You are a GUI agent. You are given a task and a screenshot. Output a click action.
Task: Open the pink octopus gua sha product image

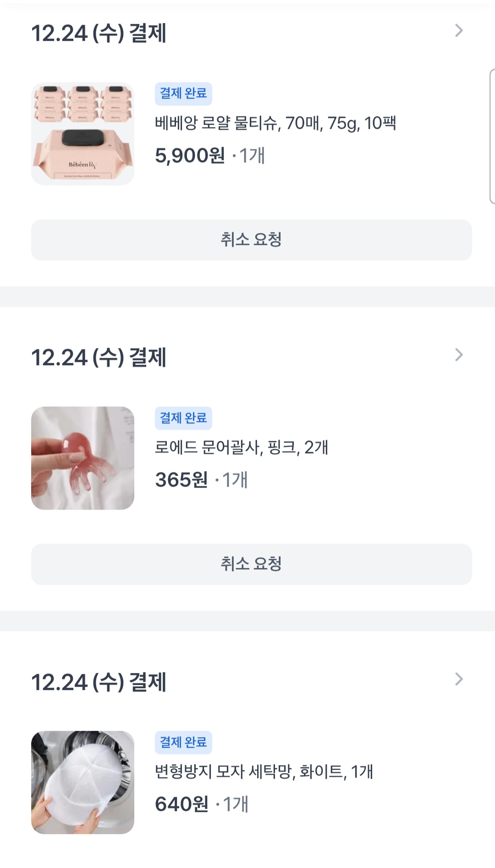click(82, 458)
